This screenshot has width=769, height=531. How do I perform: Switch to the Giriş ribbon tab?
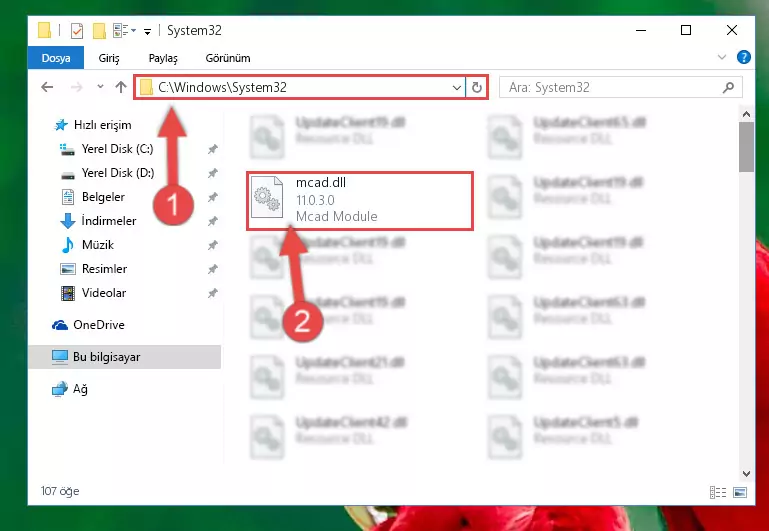pyautogui.click(x=109, y=58)
